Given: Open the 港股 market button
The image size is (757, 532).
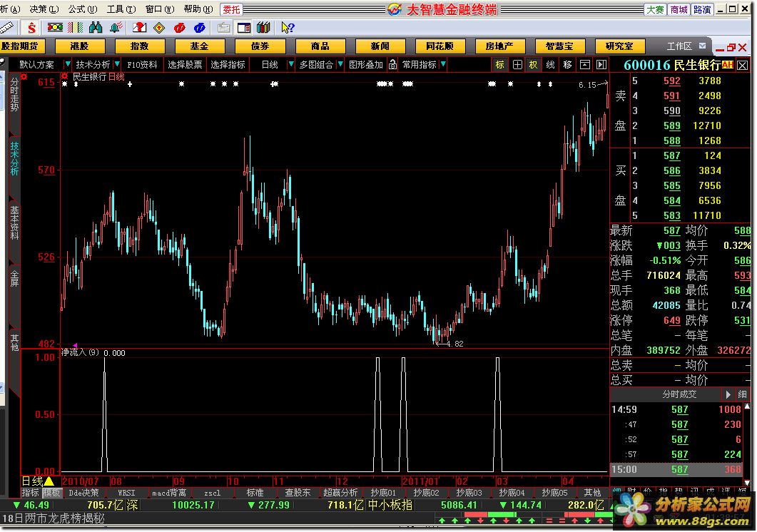Looking at the screenshot, I should click(x=80, y=46).
